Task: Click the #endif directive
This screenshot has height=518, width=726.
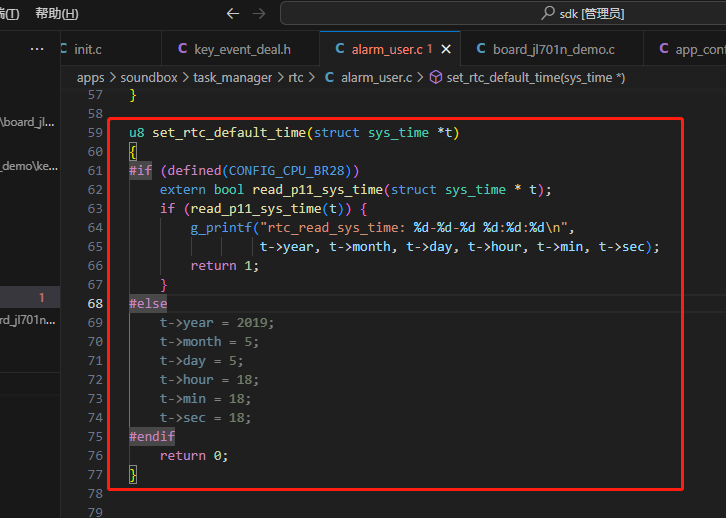Action: tap(152, 437)
